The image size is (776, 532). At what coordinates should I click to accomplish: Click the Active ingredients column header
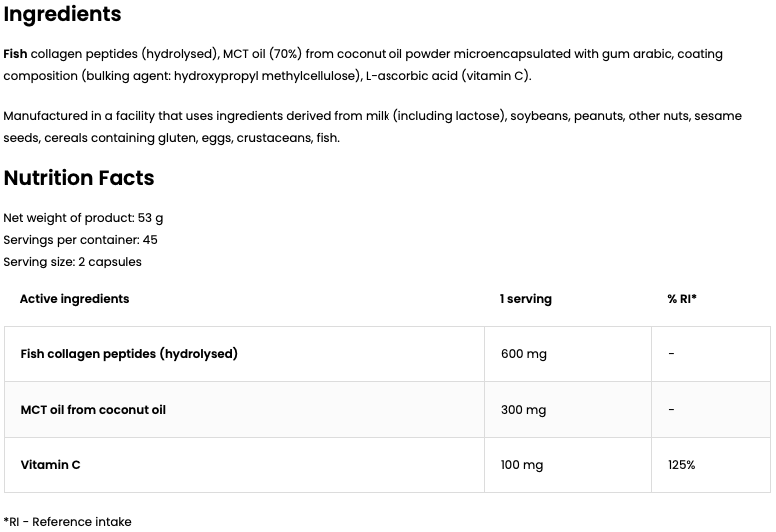click(x=74, y=299)
